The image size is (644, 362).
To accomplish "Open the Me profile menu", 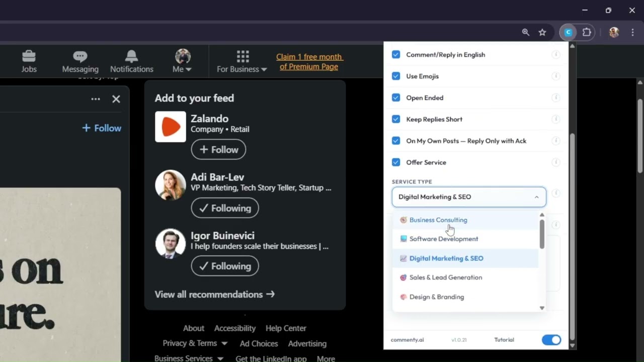I will tap(182, 62).
